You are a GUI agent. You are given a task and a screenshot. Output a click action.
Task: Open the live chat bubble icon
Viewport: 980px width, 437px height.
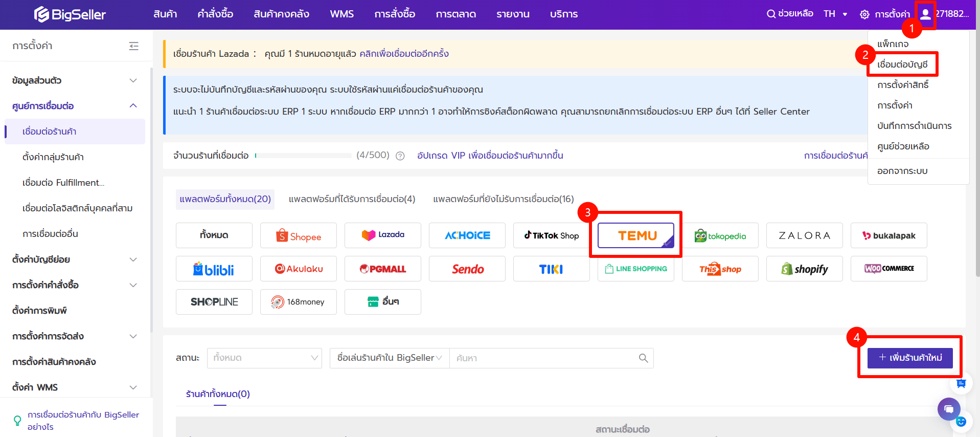click(949, 409)
